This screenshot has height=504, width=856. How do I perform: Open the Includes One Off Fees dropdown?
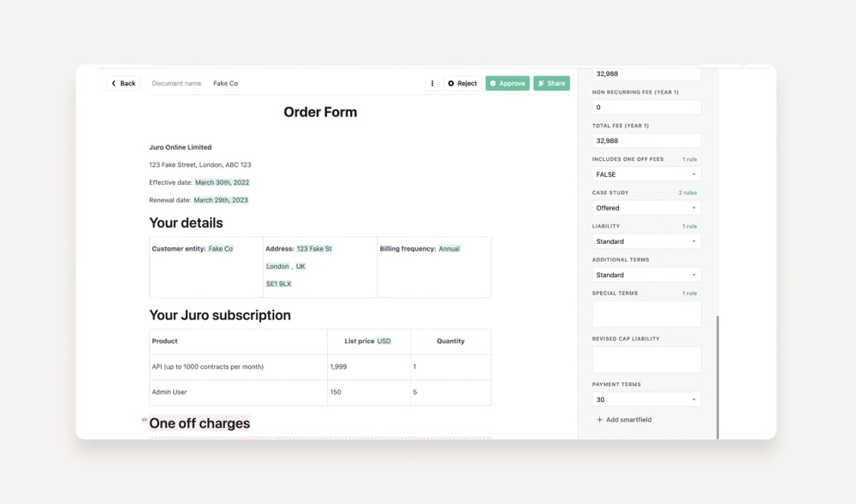point(646,175)
